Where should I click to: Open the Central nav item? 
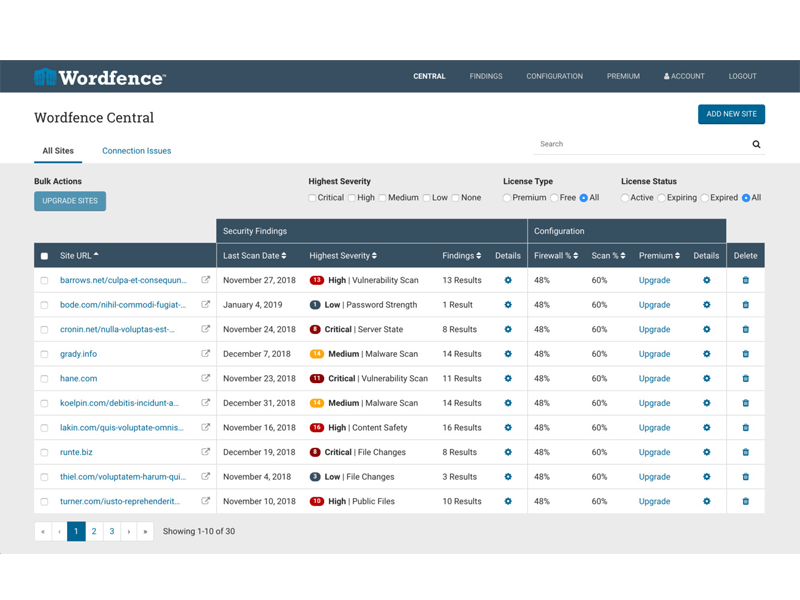click(x=429, y=76)
